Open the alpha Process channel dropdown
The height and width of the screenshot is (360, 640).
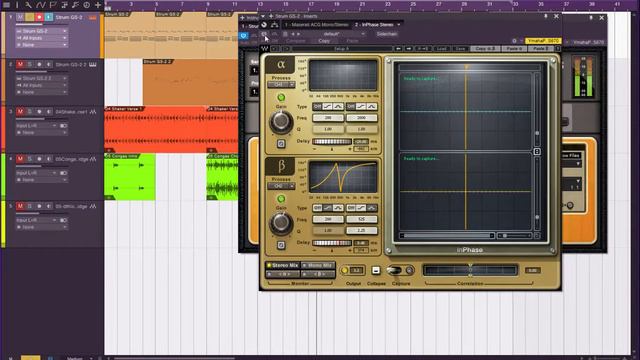coord(281,84)
